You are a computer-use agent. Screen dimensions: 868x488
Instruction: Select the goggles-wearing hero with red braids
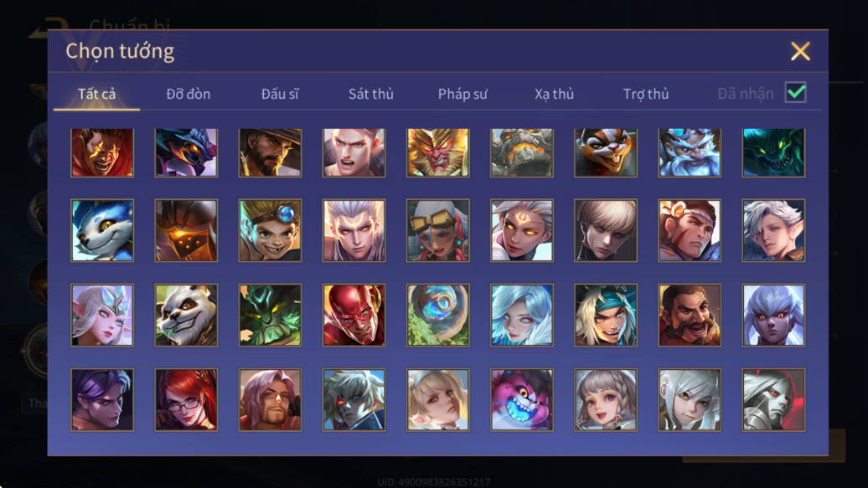coord(437,230)
